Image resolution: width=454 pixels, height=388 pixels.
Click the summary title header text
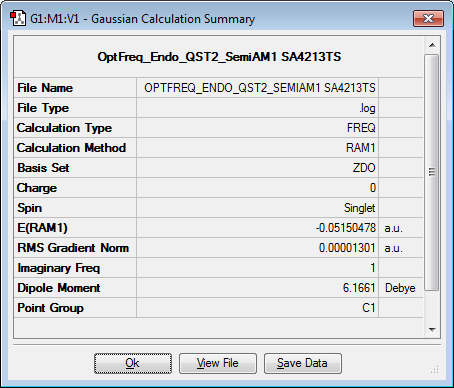point(219,57)
